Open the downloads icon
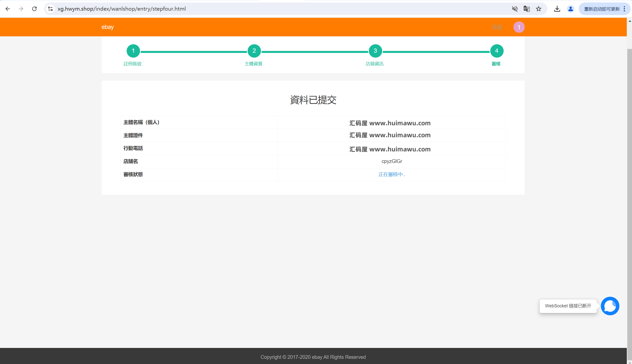The image size is (632, 364). (557, 9)
